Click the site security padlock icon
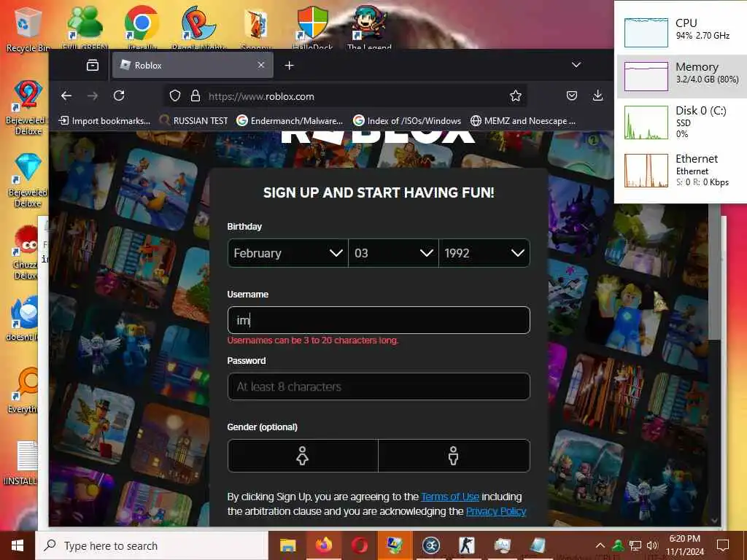The image size is (747, 560). (196, 96)
